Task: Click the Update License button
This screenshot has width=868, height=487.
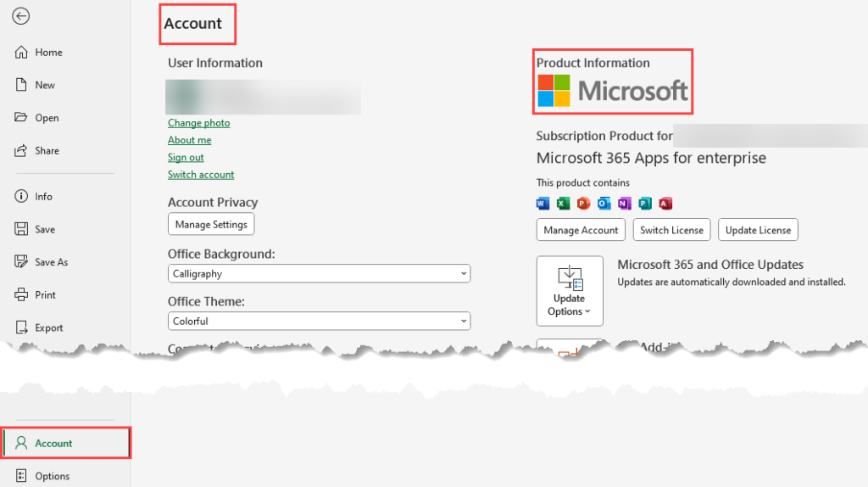Action: point(758,230)
